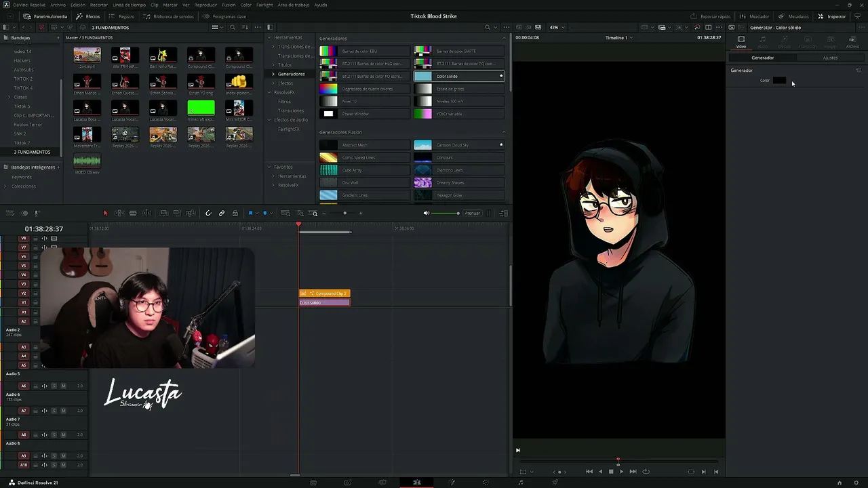
Task: Open the media pool search icon
Action: 233,28
